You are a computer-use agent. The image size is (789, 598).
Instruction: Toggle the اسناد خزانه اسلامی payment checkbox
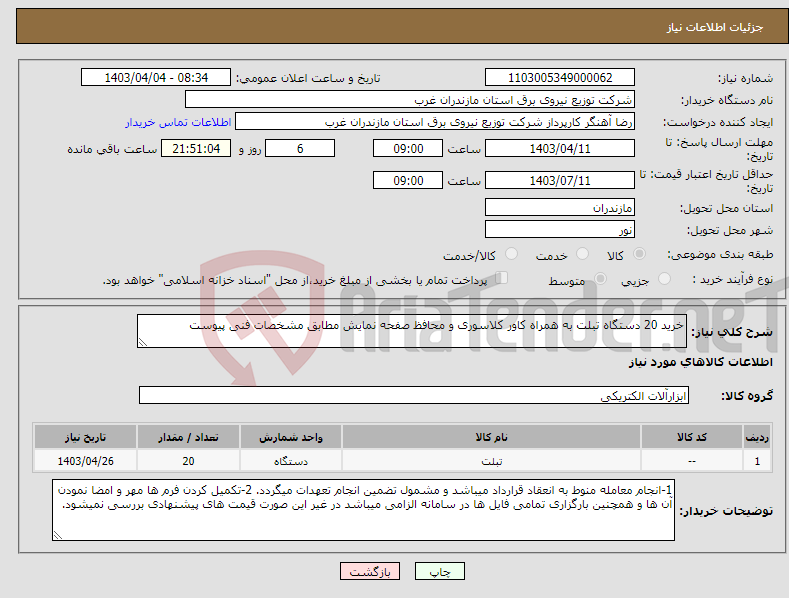[501, 278]
